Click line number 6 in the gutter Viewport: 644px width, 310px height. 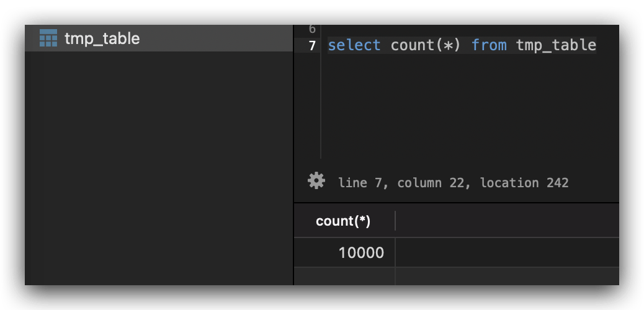(x=311, y=29)
